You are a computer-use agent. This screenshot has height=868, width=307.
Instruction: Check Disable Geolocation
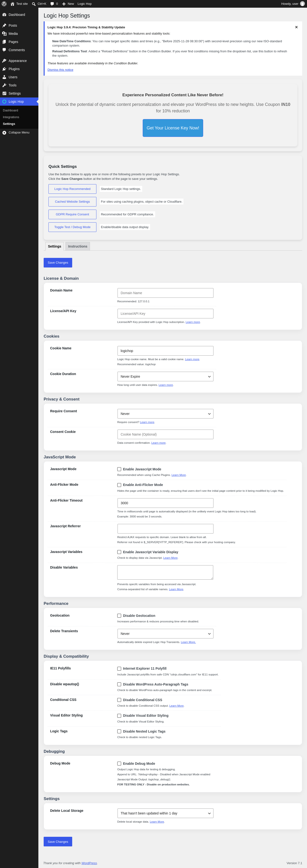point(119,616)
